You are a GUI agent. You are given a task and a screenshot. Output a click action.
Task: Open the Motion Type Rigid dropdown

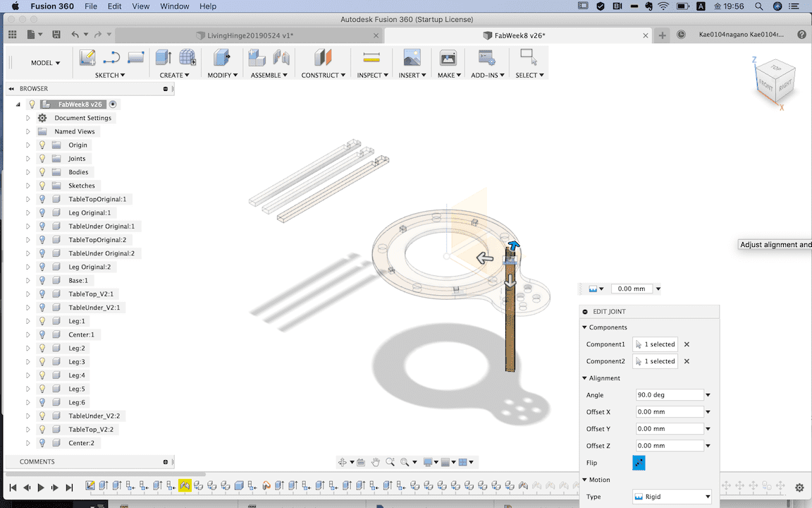pos(672,497)
